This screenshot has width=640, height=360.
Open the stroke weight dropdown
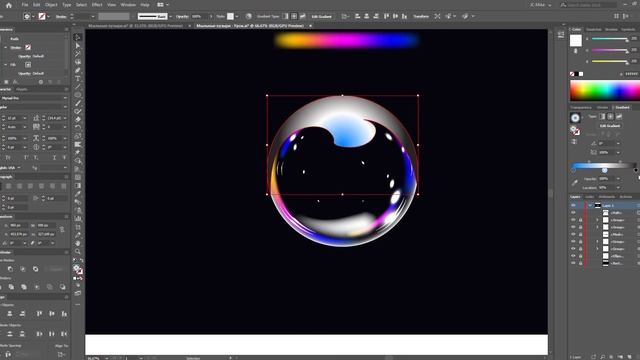tap(93, 17)
